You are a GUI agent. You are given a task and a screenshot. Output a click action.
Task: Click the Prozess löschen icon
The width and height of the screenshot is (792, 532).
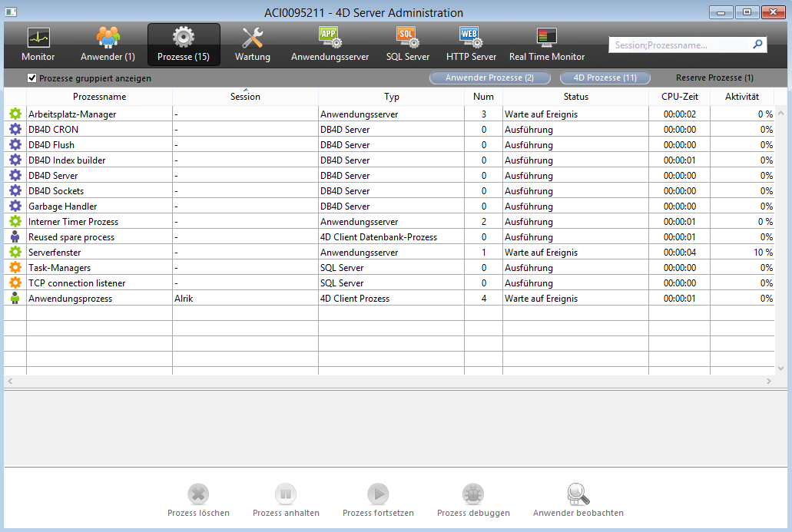pos(198,494)
